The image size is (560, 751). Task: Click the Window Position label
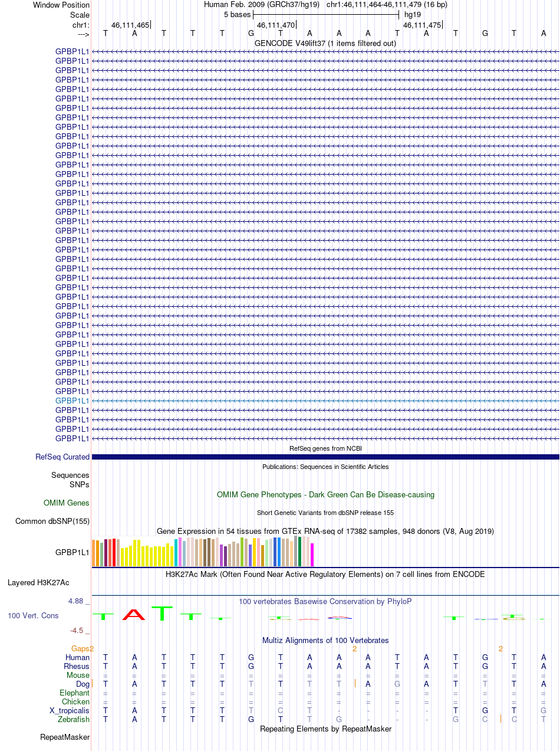61,5
